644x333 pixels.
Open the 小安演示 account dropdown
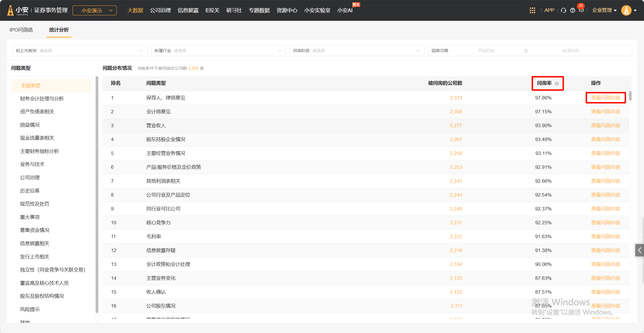click(94, 10)
